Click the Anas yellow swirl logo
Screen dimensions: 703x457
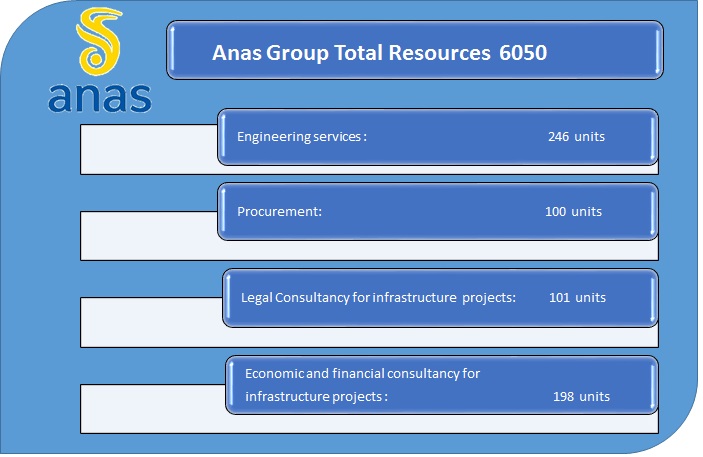pyautogui.click(x=99, y=41)
